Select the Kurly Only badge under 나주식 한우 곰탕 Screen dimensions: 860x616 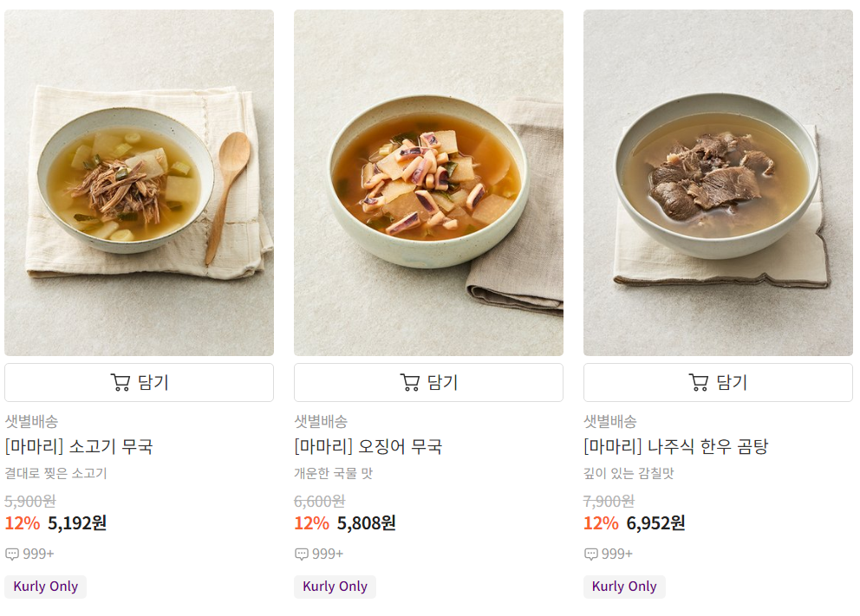(x=624, y=587)
